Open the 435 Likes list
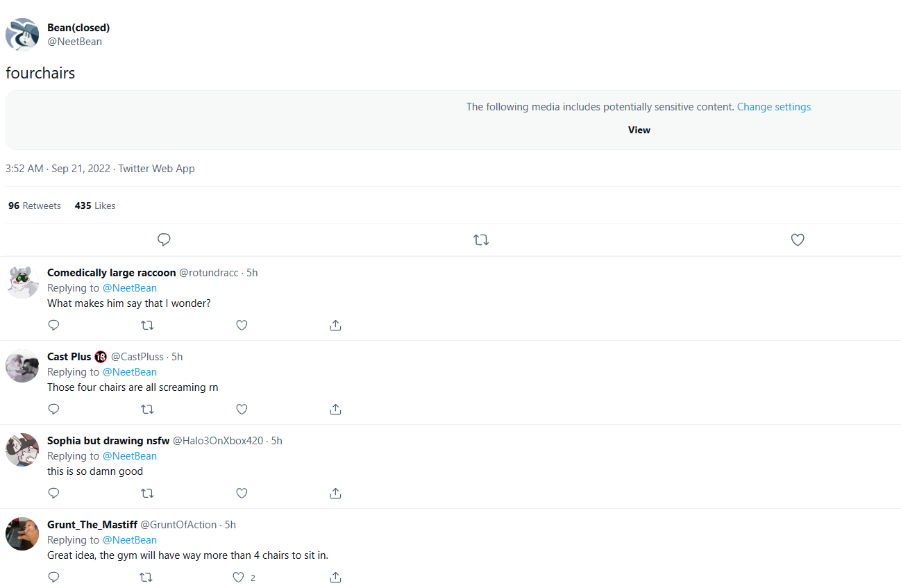Screen dimensions: 901x588 click(x=95, y=205)
